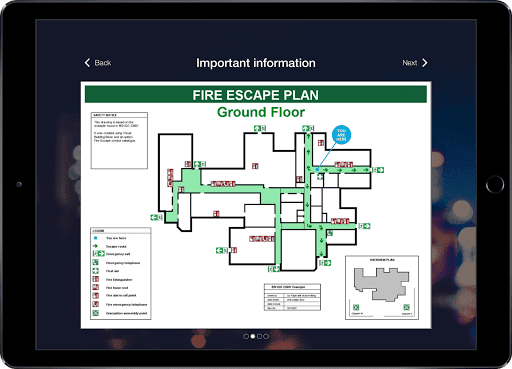Click the safety notice text box
Screen dimensions: 512x369
[119, 140]
